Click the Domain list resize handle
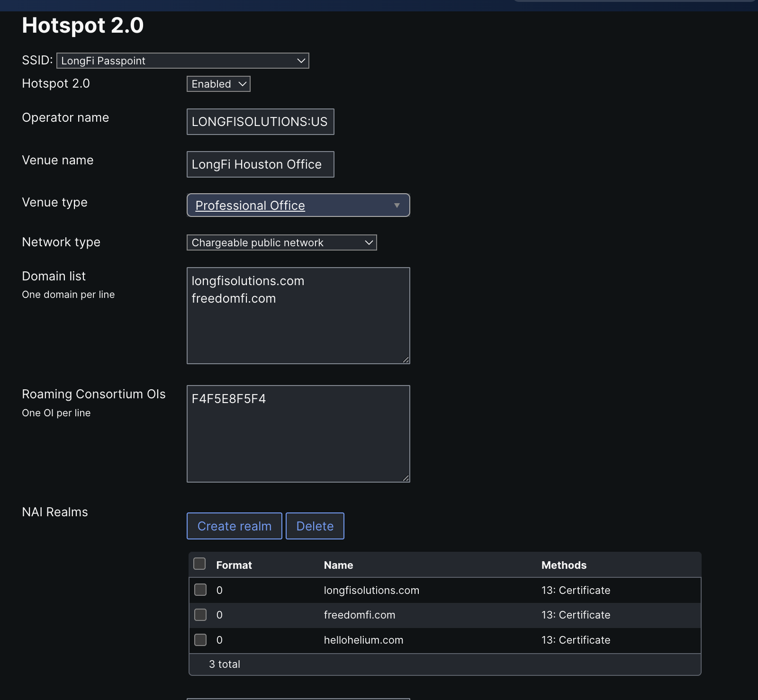This screenshot has height=700, width=758. pyautogui.click(x=406, y=359)
